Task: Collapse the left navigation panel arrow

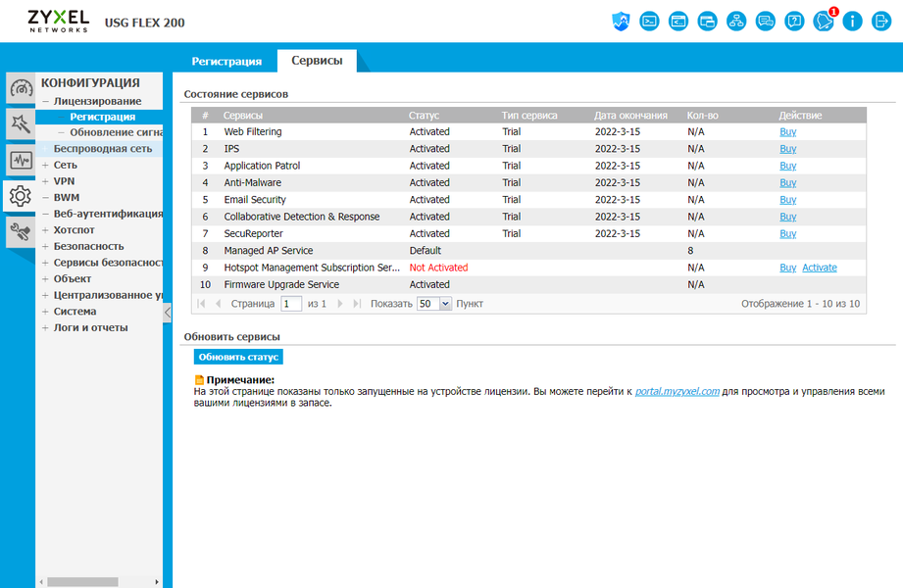Action: coord(167,313)
